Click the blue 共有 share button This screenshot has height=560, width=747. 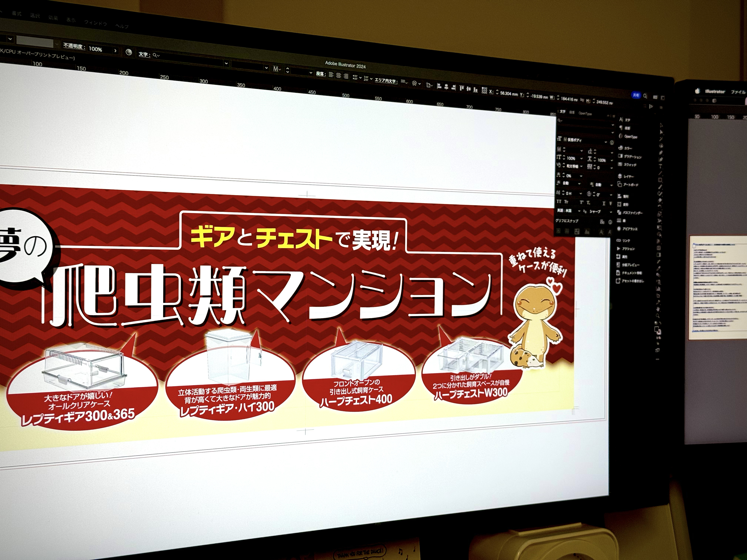636,96
